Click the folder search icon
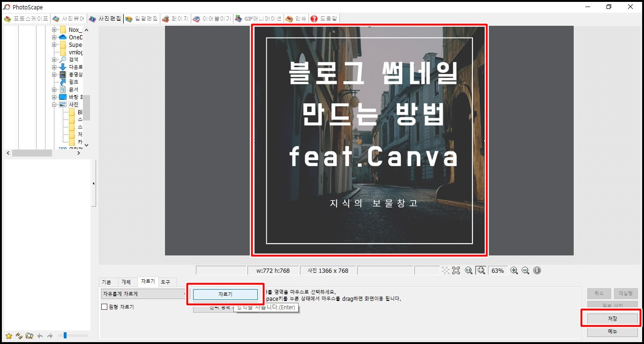Viewport: 644px width, 344px height. tap(30, 336)
